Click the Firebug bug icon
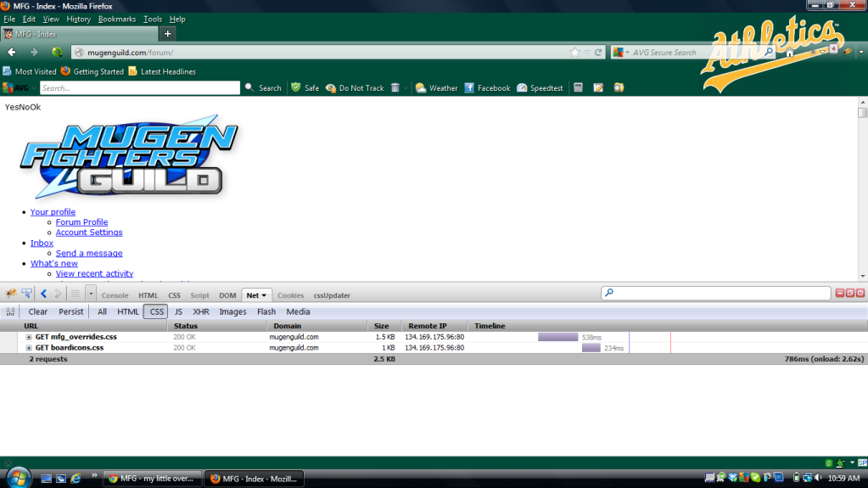This screenshot has height=488, width=868. [11, 294]
